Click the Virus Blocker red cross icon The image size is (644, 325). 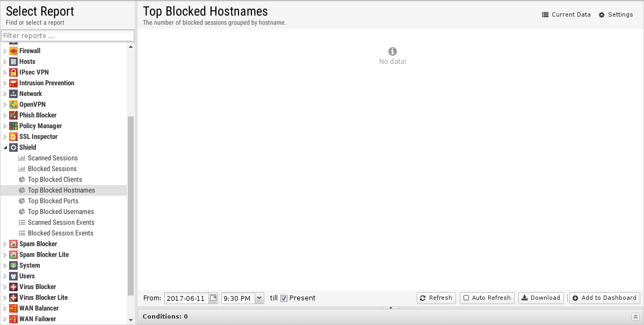13,287
